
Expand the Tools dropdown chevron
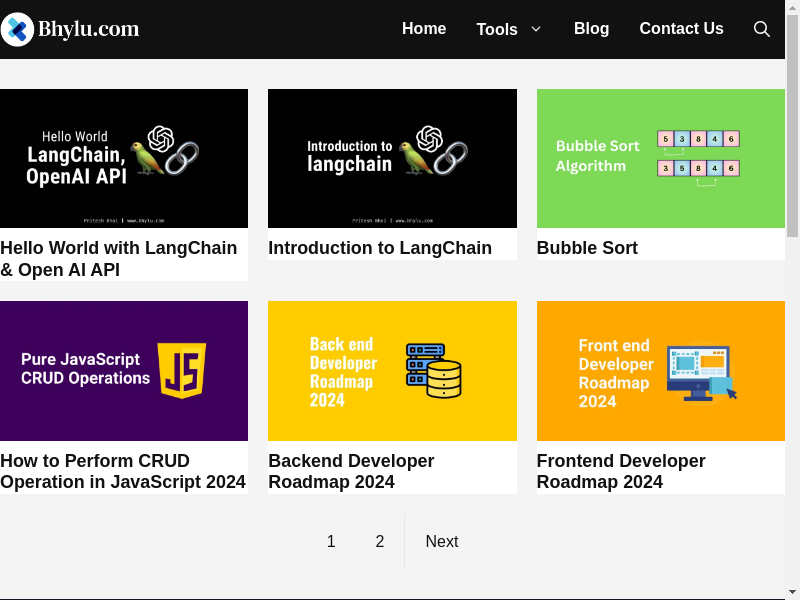pyautogui.click(x=536, y=29)
